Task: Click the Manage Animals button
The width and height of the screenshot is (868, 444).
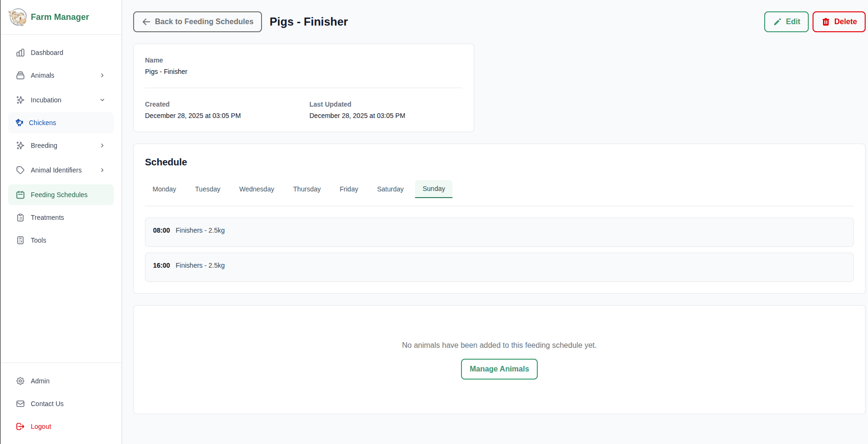Action: pyautogui.click(x=499, y=369)
